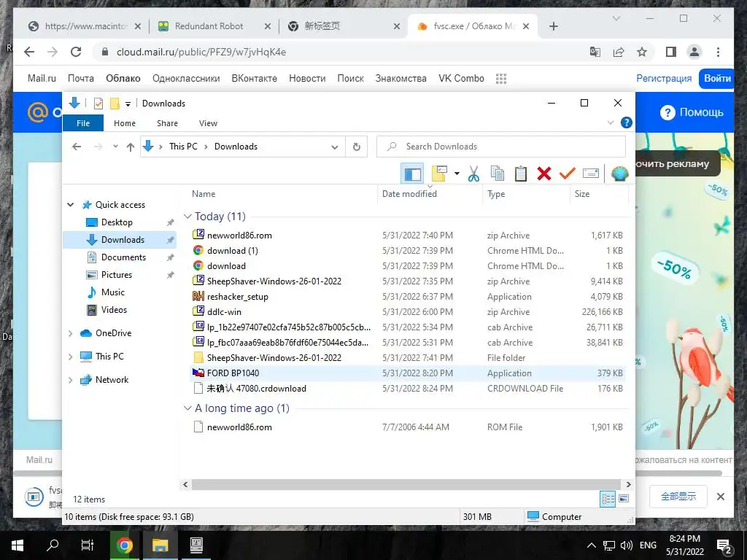The image size is (747, 560).
Task: Select Desktop in Quick access
Action: click(117, 222)
